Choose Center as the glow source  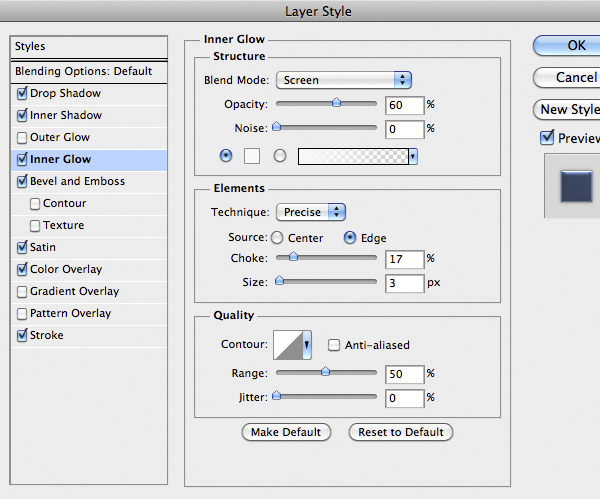pyautogui.click(x=277, y=238)
